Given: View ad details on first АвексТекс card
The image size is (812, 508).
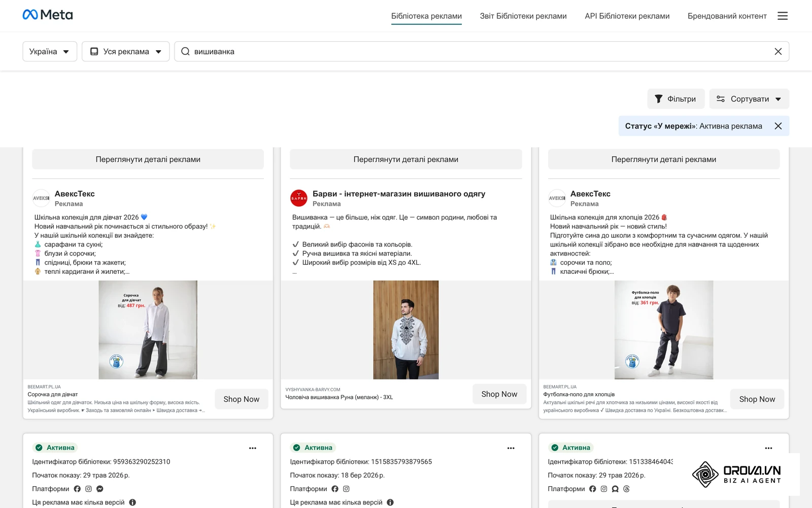Looking at the screenshot, I should coord(148,159).
